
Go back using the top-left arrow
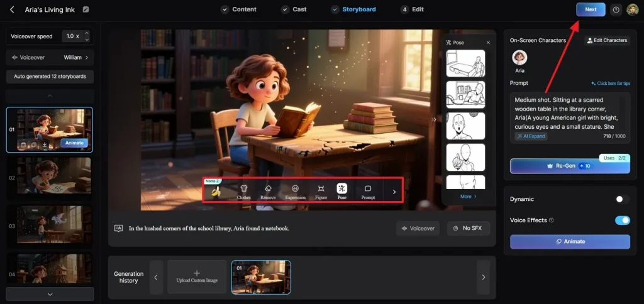click(12, 9)
